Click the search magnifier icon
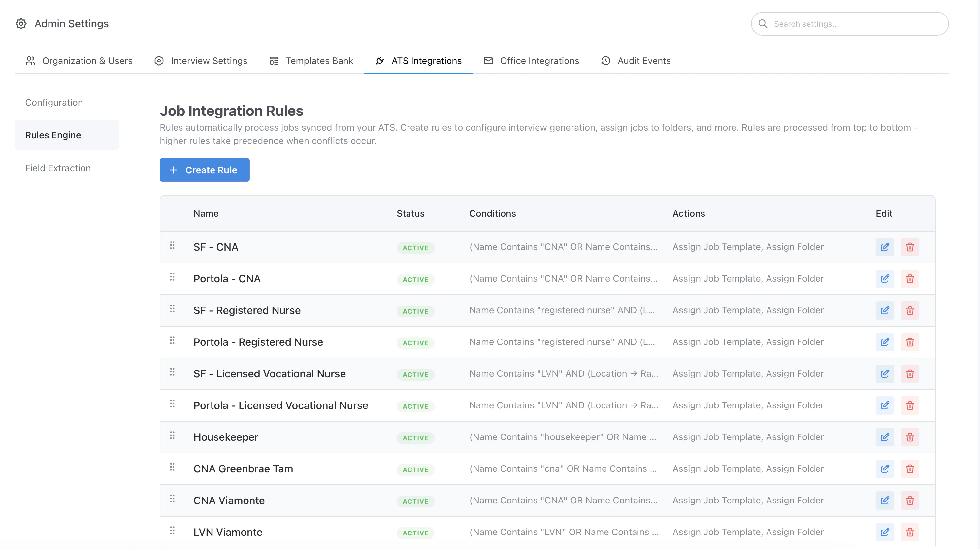This screenshot has width=980, height=549. click(763, 23)
